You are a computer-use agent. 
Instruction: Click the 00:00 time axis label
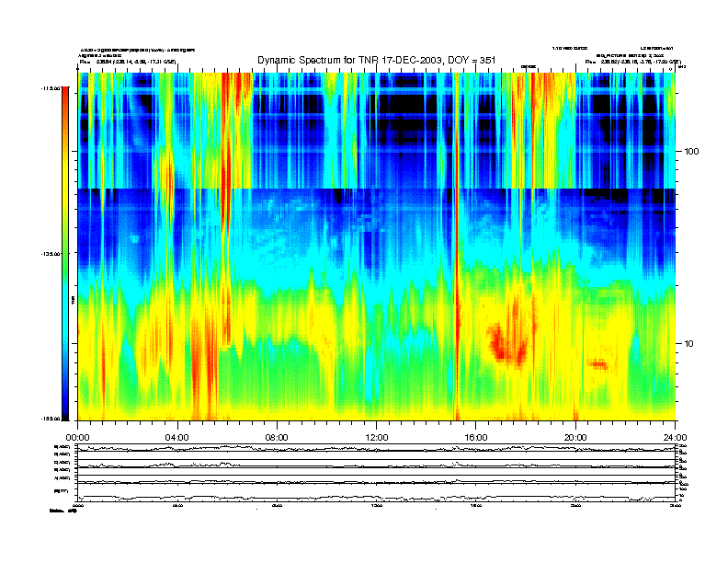pos(77,438)
